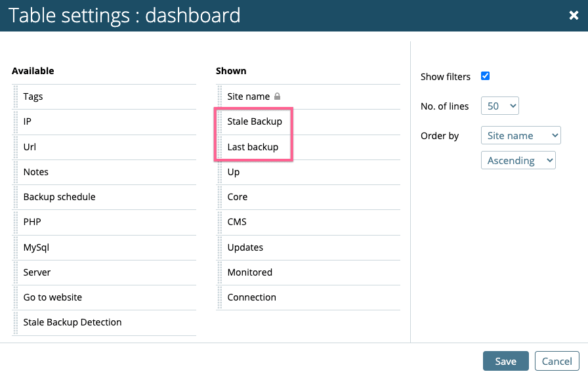Uncheck the Show filters checkbox
This screenshot has width=588, height=376.
pos(485,76)
